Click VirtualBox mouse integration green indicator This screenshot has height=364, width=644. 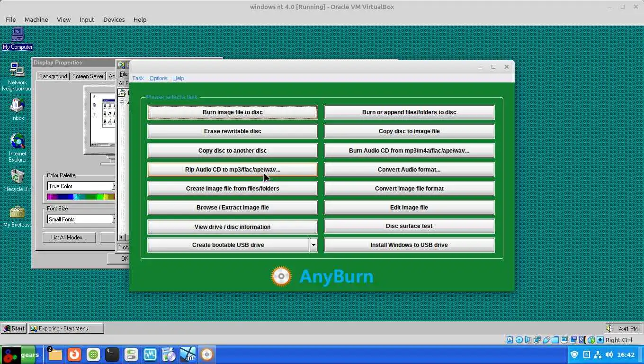pyautogui.click(x=591, y=340)
